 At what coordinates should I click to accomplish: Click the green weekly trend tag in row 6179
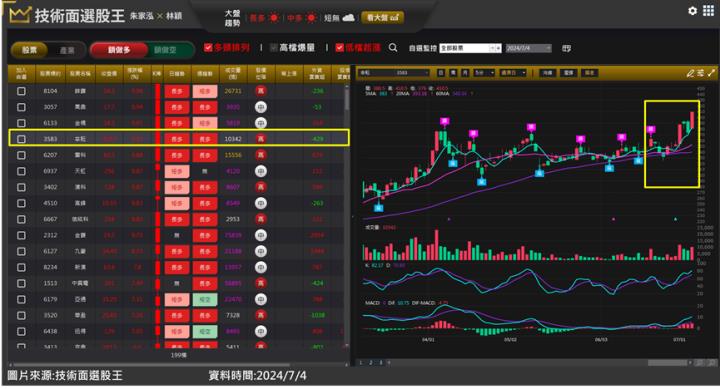[205, 299]
